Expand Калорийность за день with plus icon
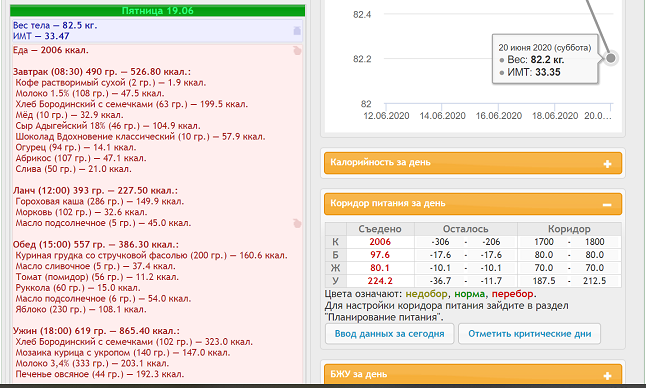This screenshot has height=388, width=646. (x=607, y=164)
